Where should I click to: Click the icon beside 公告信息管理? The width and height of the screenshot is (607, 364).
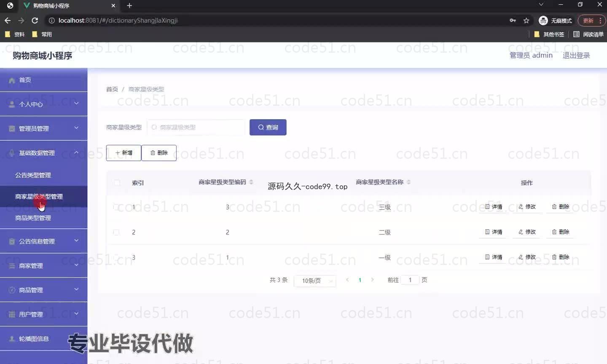point(12,241)
